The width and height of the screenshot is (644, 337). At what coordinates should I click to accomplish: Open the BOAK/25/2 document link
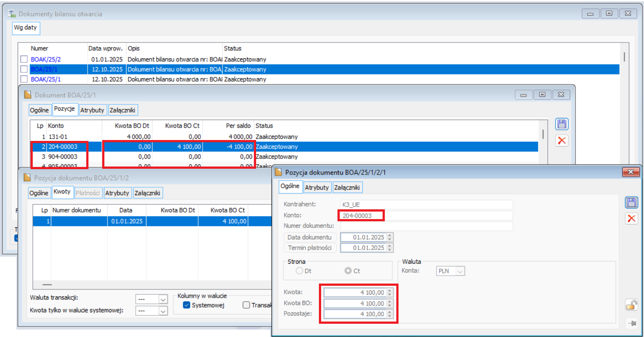46,59
